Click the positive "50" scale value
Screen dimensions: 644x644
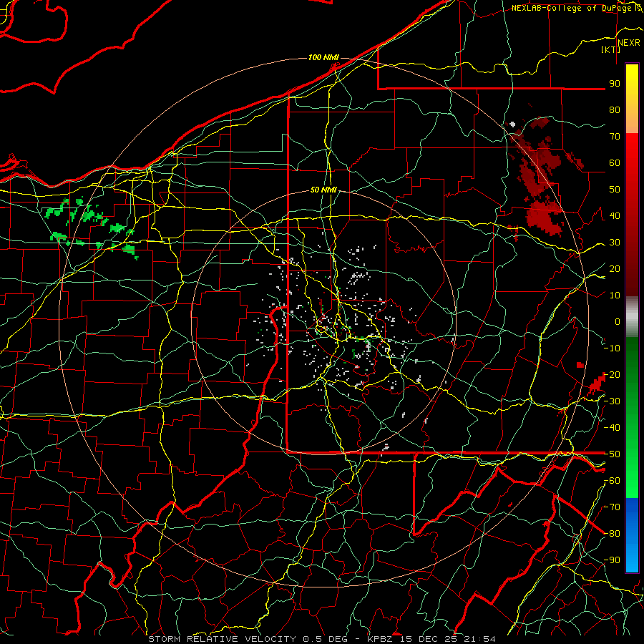click(x=615, y=190)
